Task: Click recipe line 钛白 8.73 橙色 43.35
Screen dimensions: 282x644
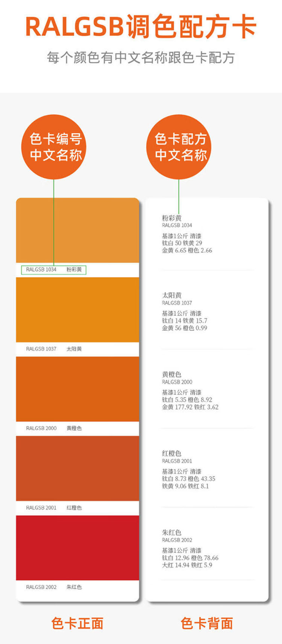Action: [x=189, y=479]
